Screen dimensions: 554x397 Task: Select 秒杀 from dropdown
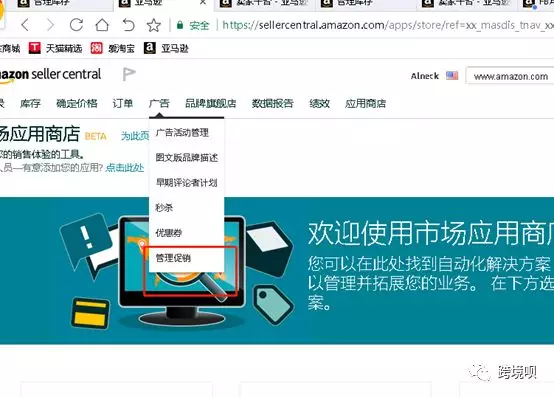click(x=164, y=208)
